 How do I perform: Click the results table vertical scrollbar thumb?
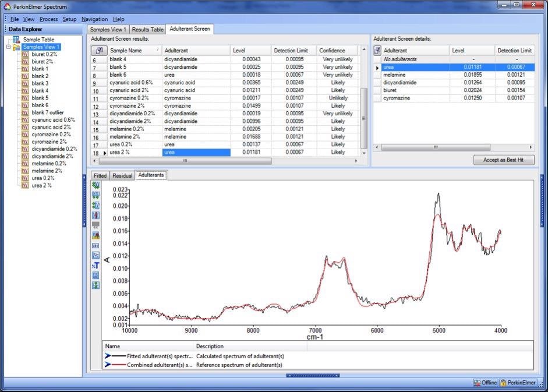tap(364, 119)
